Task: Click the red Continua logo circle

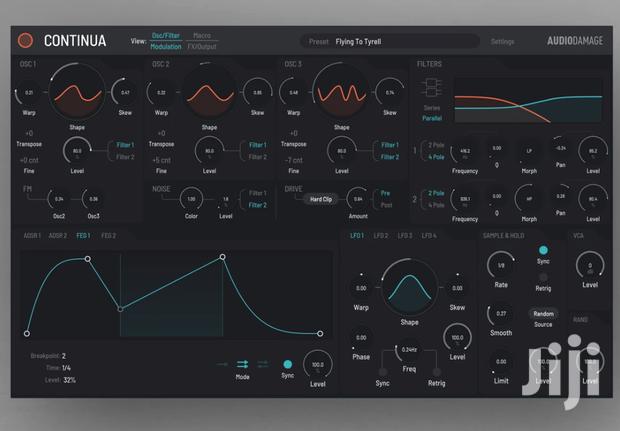Action: coord(25,40)
